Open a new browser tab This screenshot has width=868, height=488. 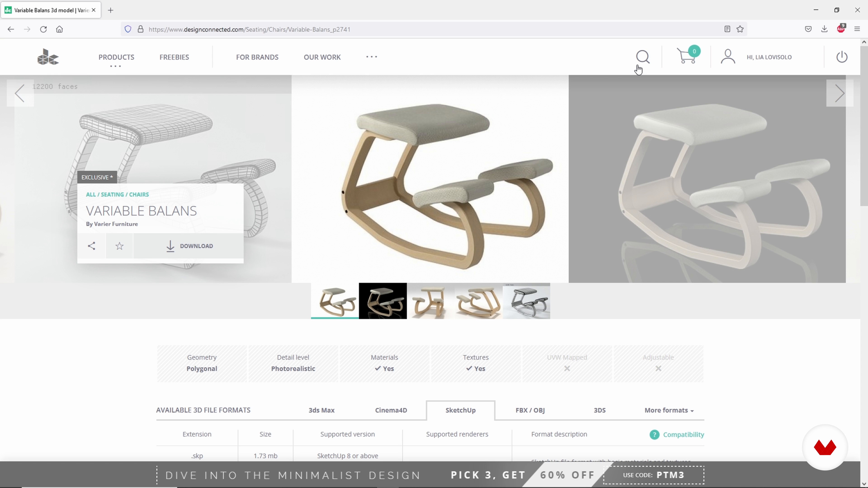pyautogui.click(x=111, y=10)
